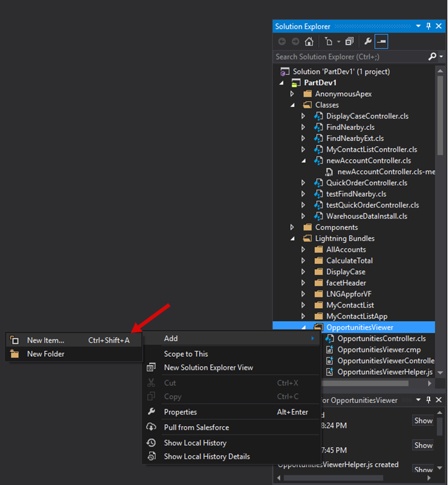Close the Solution Explorer panel
Screen dimensions: 448x485
[439, 26]
